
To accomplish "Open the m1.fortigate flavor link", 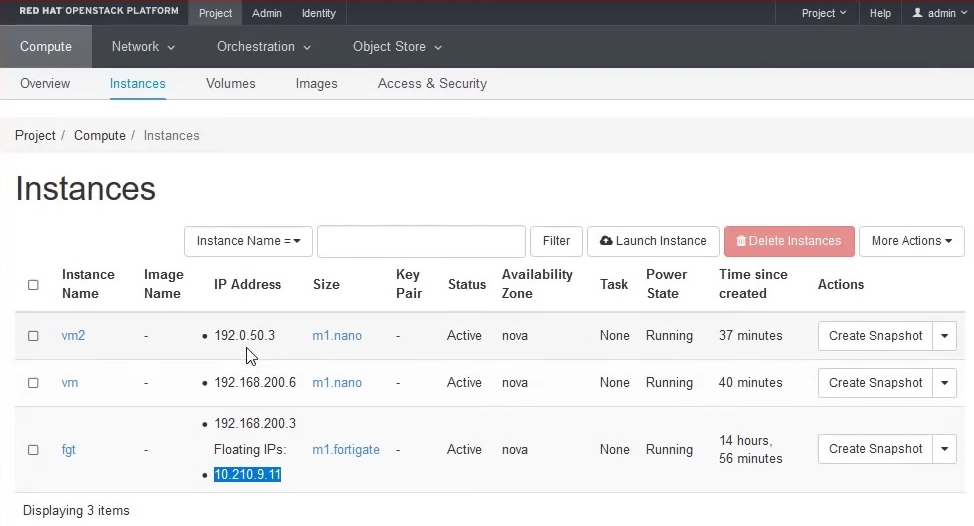I will (346, 450).
